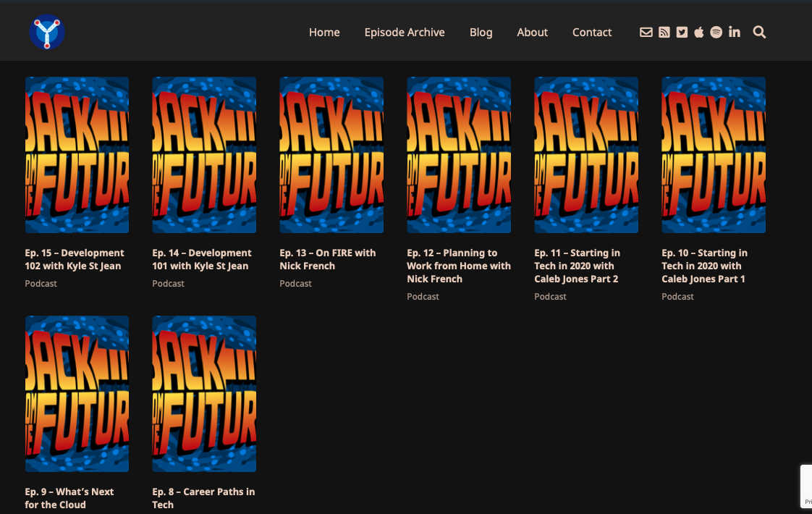Click the Ep. 12 episode artwork thumbnail
This screenshot has height=514, width=812.
459,154
